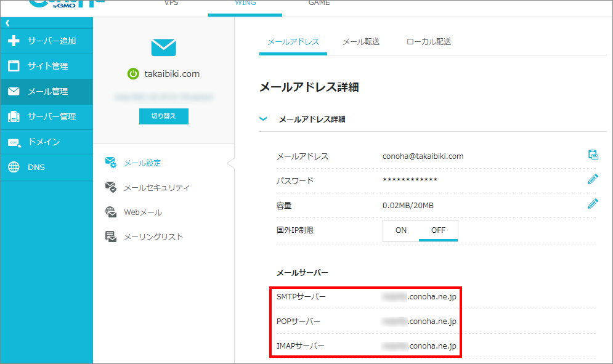613x364 pixels.
Task: Click the plus icon for server add
Action: [14, 41]
